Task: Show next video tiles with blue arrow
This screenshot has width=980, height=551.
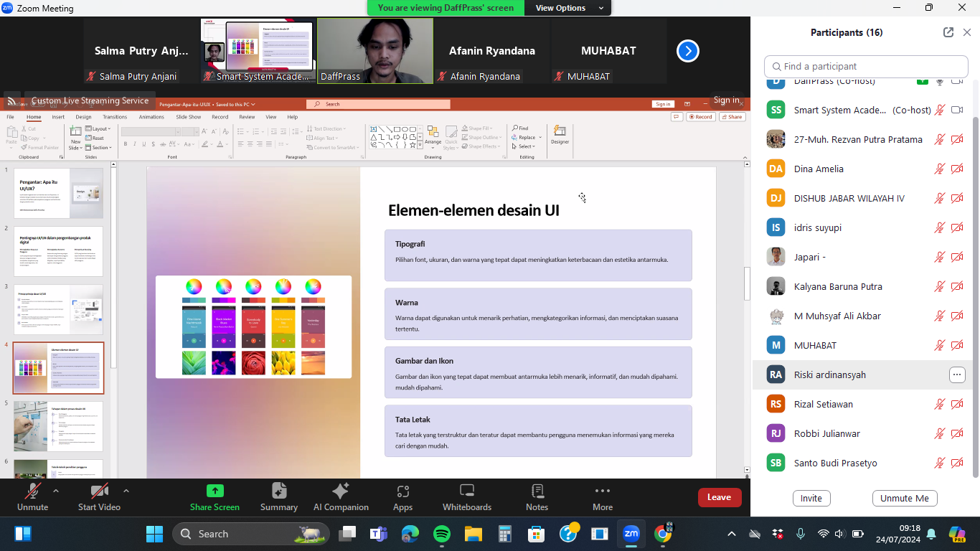Action: (x=687, y=51)
